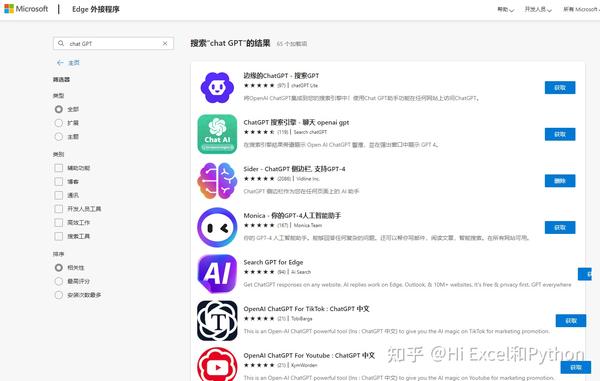Check the 搜索工具 category box
The width and height of the screenshot is (600, 381).
[x=59, y=236]
